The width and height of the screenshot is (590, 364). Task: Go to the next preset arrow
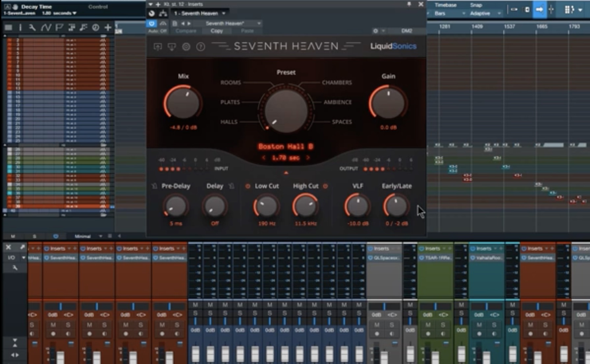tap(189, 23)
